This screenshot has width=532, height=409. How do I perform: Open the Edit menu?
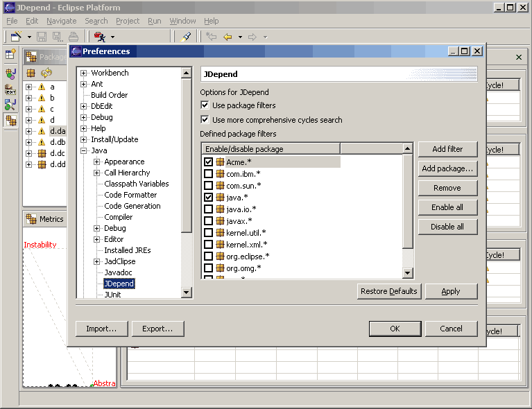32,21
